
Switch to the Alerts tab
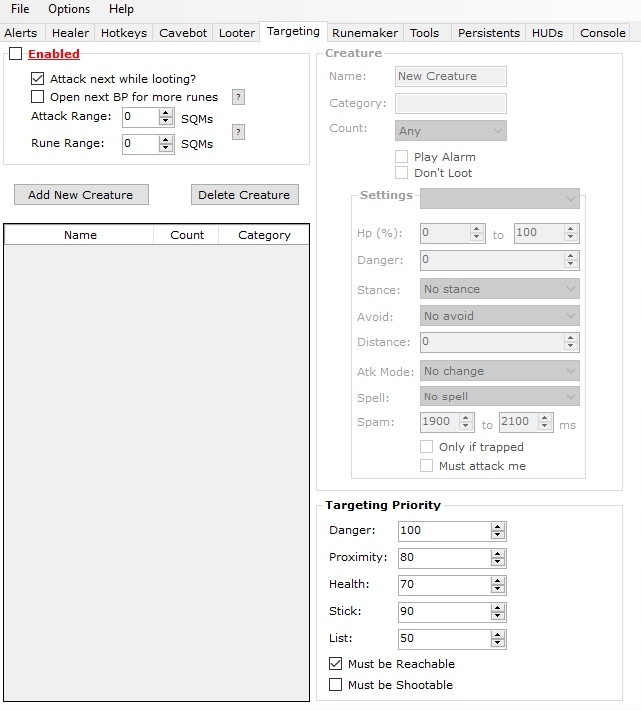pos(21,33)
